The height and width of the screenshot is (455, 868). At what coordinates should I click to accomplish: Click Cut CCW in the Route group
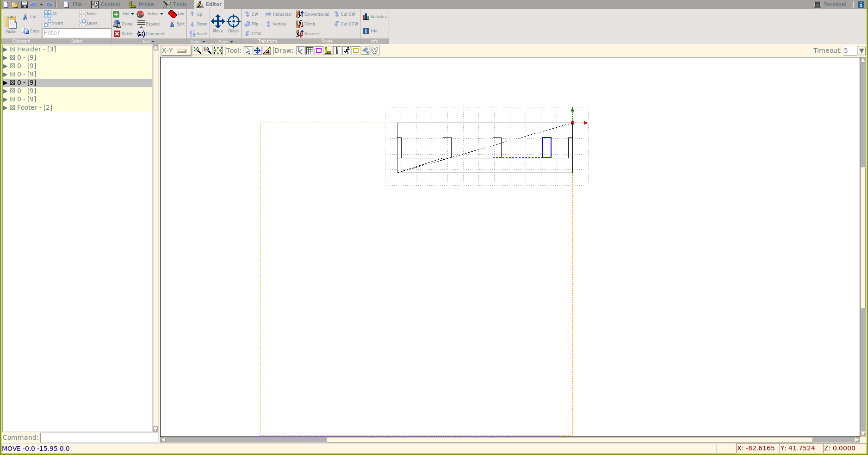346,24
